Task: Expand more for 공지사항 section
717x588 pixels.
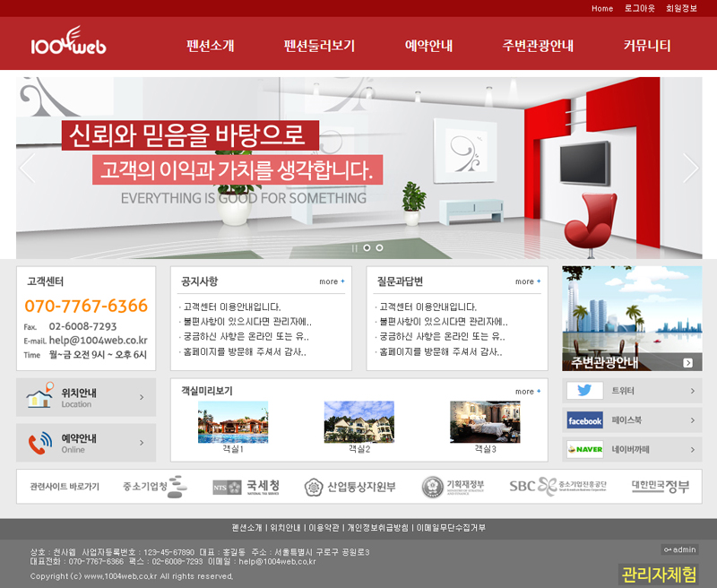Action: pos(332,281)
